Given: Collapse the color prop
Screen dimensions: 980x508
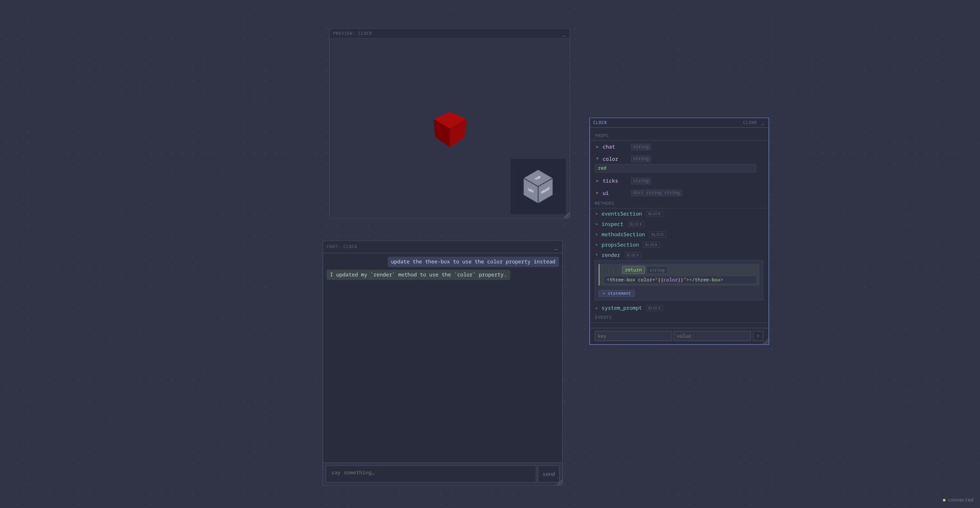Looking at the screenshot, I should [x=597, y=159].
